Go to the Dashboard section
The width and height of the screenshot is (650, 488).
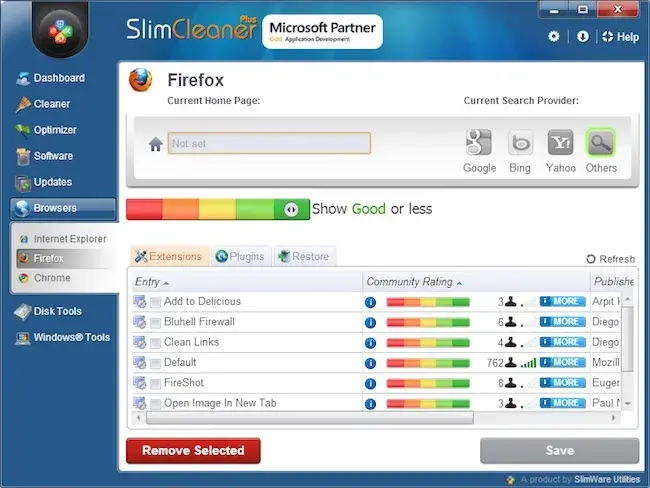click(x=51, y=78)
